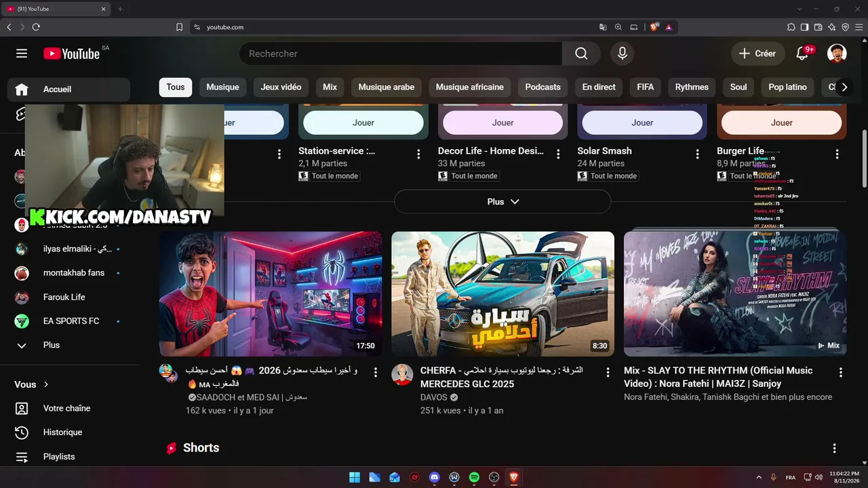Select the Pop latino chip
The image size is (868, 488).
click(787, 87)
